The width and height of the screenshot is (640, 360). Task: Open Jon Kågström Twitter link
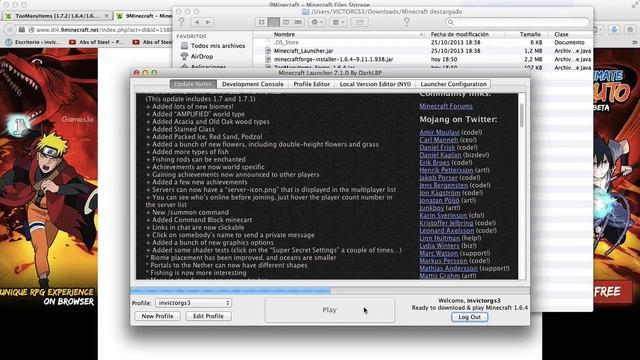[x=440, y=193]
